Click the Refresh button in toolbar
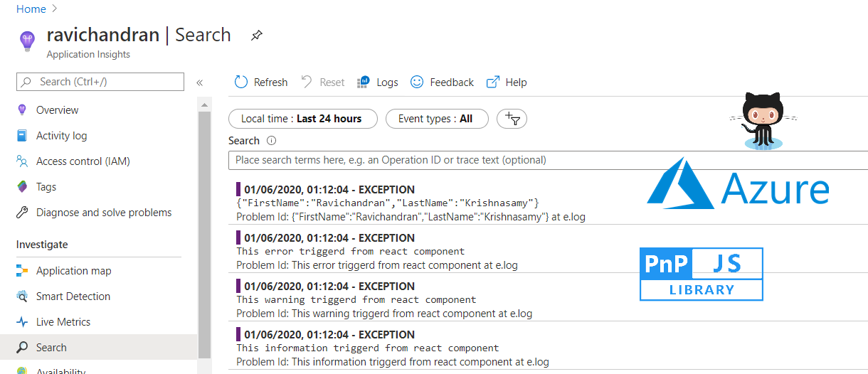868x374 pixels. pyautogui.click(x=261, y=82)
